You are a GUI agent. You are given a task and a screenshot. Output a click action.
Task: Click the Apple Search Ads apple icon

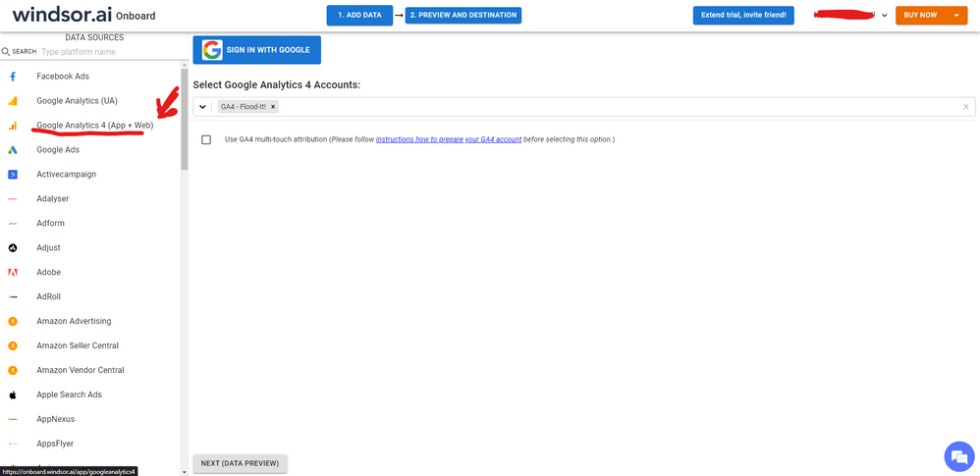coord(13,395)
